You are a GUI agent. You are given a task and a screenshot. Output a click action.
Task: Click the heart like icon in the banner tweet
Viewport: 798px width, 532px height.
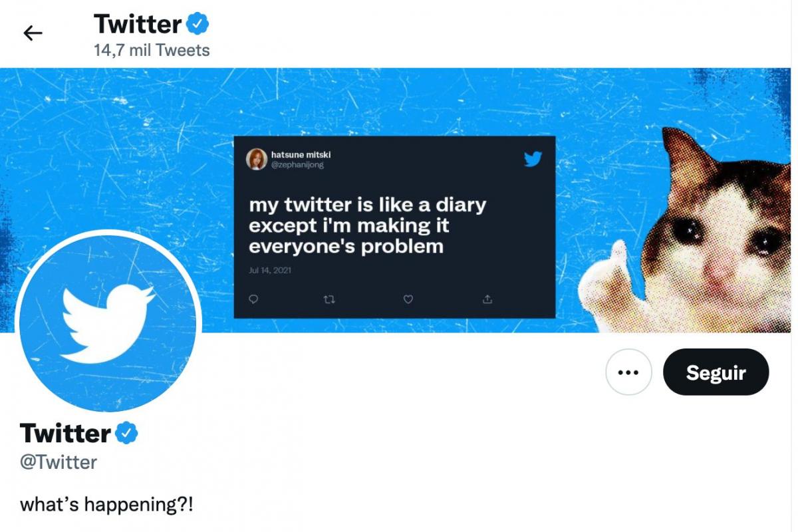408,299
